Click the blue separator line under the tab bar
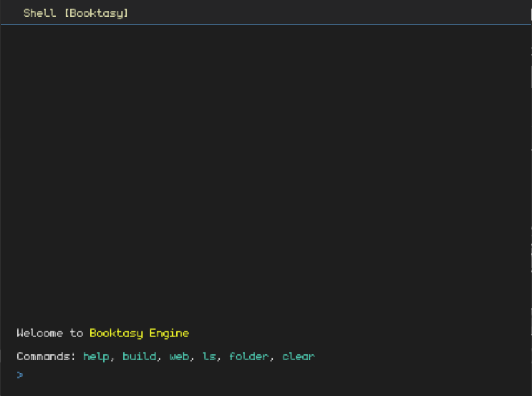The height and width of the screenshot is (396, 532). (x=265, y=25)
